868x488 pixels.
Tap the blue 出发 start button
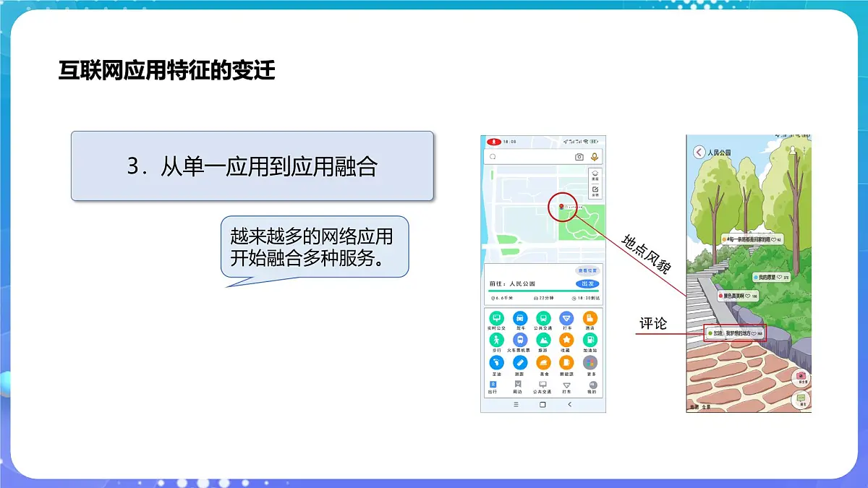point(587,283)
